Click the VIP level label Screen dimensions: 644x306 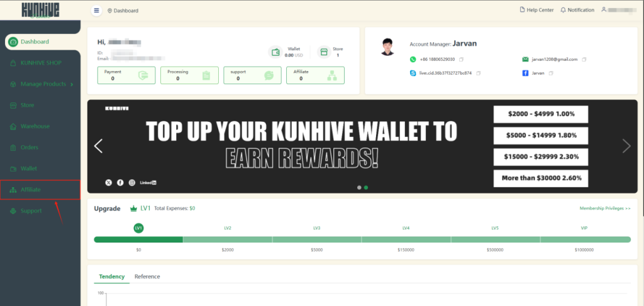click(584, 227)
